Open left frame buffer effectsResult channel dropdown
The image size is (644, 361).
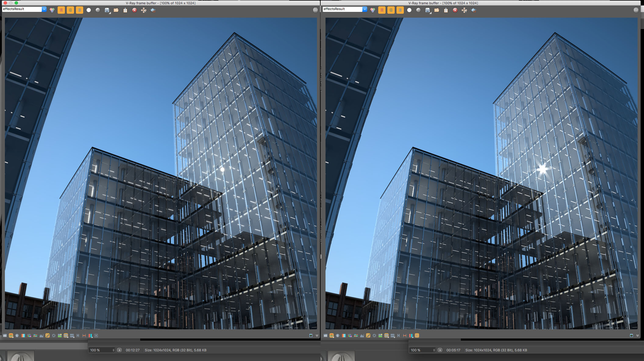(x=44, y=9)
